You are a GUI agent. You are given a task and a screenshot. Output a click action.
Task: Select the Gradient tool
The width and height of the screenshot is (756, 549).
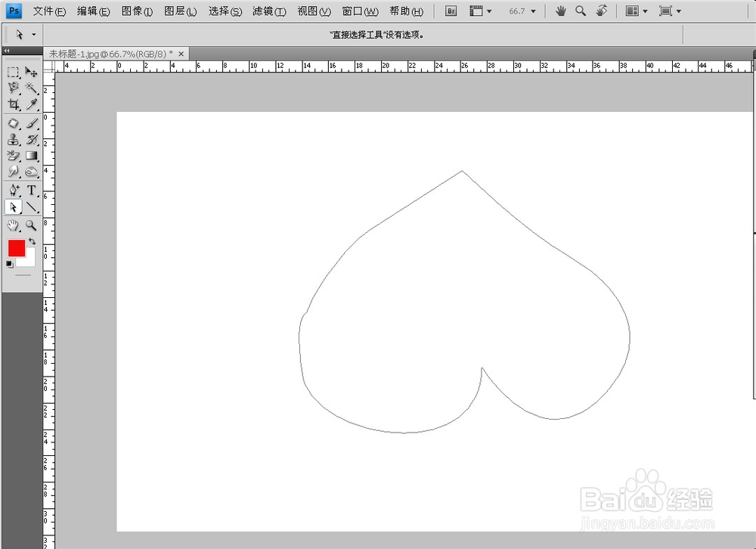tap(30, 155)
